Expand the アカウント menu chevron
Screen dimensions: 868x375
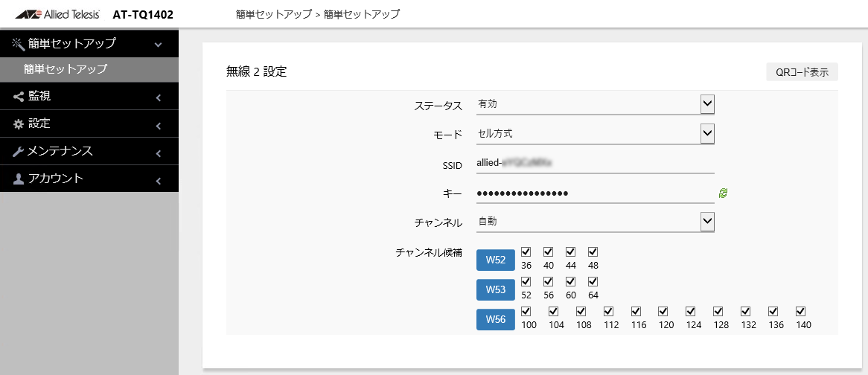159,181
